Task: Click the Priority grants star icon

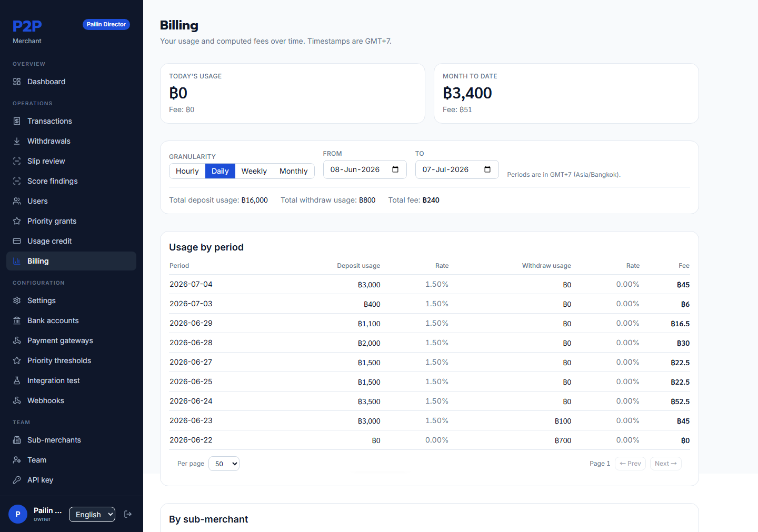Action: coord(17,221)
